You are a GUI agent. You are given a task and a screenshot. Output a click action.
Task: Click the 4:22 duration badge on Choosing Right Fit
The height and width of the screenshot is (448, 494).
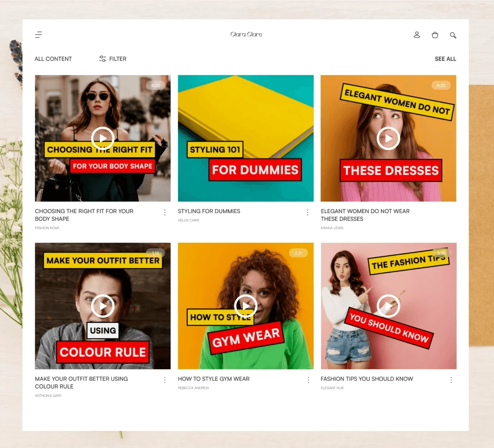[x=155, y=85]
